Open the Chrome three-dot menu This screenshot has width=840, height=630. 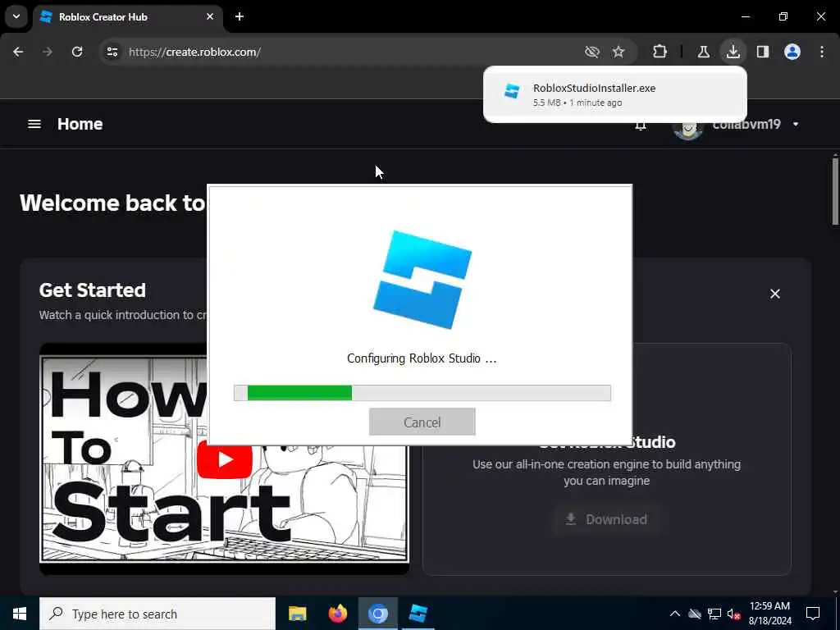click(x=822, y=52)
